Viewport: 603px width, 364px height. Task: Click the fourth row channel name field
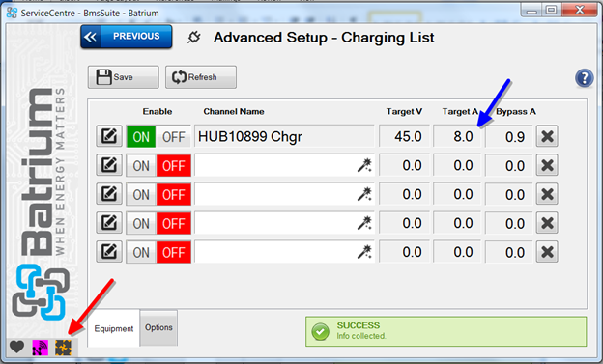point(284,223)
